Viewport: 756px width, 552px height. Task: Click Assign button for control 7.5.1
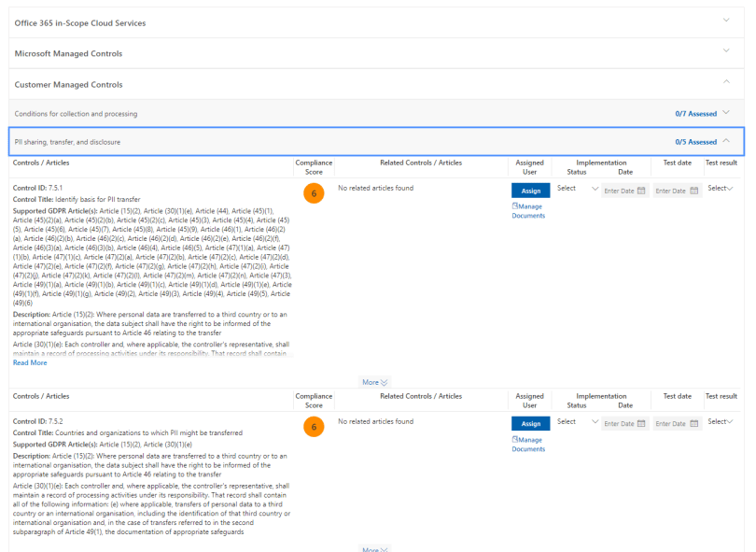click(530, 190)
